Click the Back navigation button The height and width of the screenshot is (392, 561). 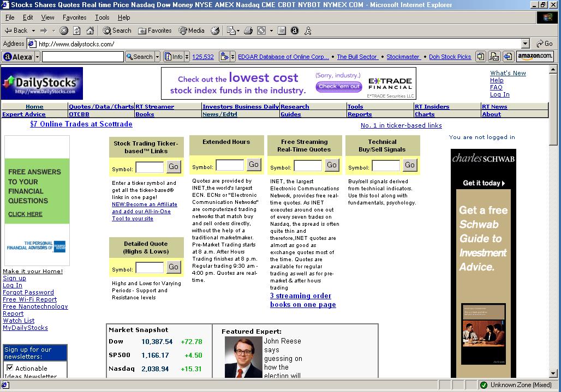click(x=16, y=31)
